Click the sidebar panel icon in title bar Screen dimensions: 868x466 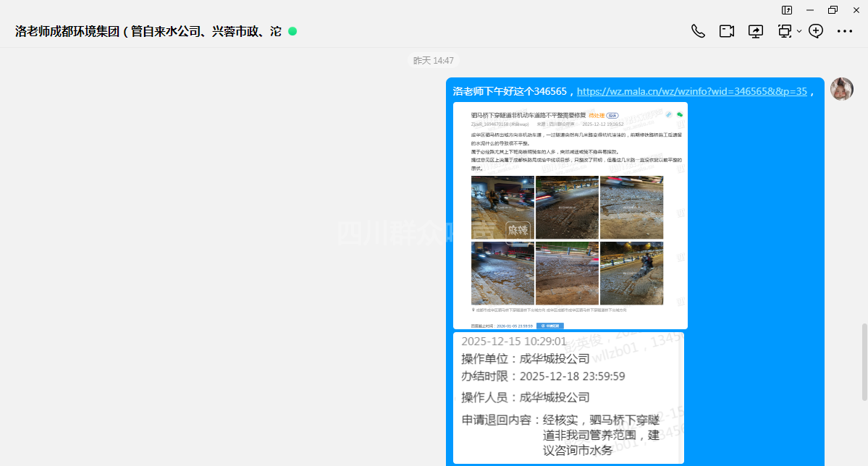click(x=787, y=10)
